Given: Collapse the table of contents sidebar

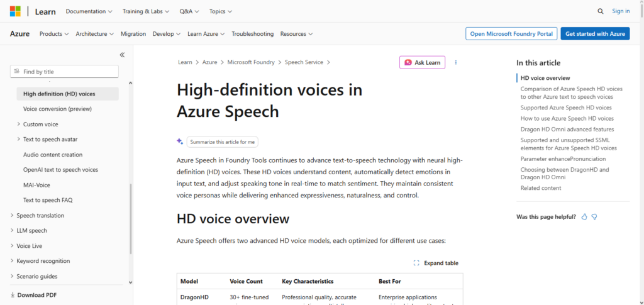Looking at the screenshot, I should tap(122, 55).
